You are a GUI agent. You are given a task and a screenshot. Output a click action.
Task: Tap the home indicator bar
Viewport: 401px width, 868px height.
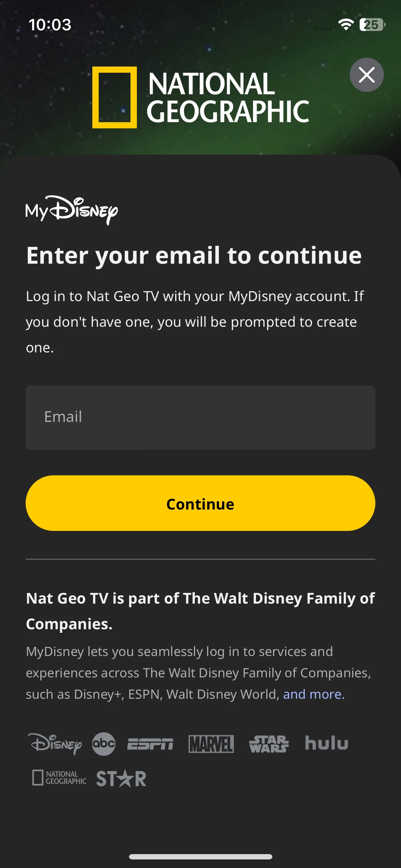click(x=201, y=857)
